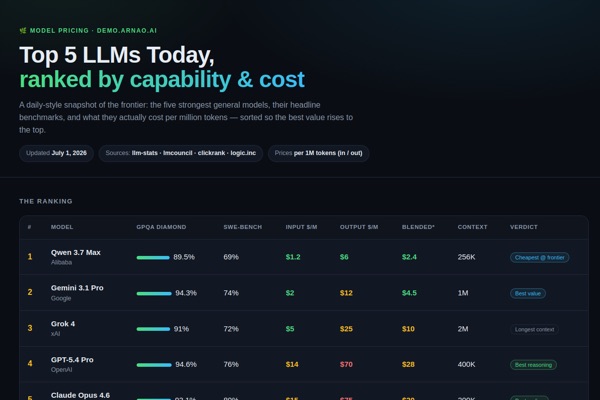Click the GPQA bar for Qwen 3.7 Max
Screen dimensions: 600x400
coord(153,258)
